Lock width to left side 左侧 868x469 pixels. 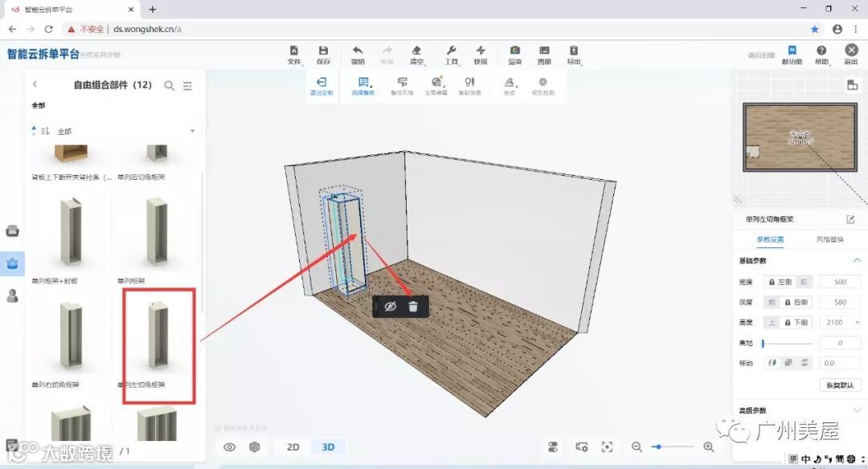780,282
